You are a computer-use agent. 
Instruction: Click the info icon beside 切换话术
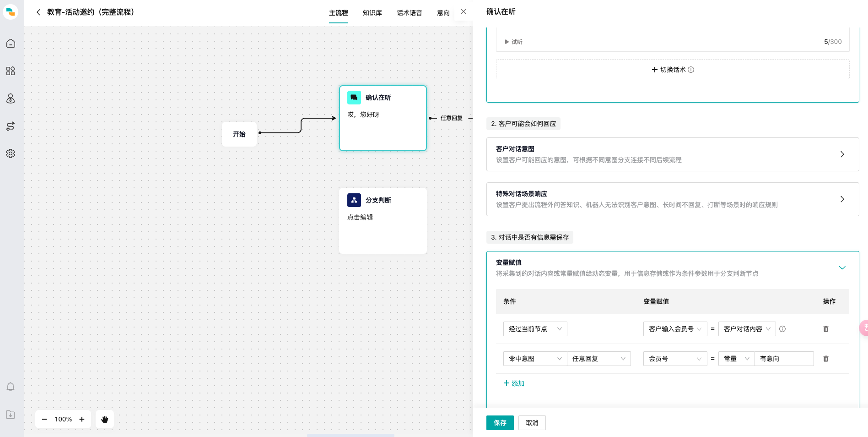pos(691,70)
